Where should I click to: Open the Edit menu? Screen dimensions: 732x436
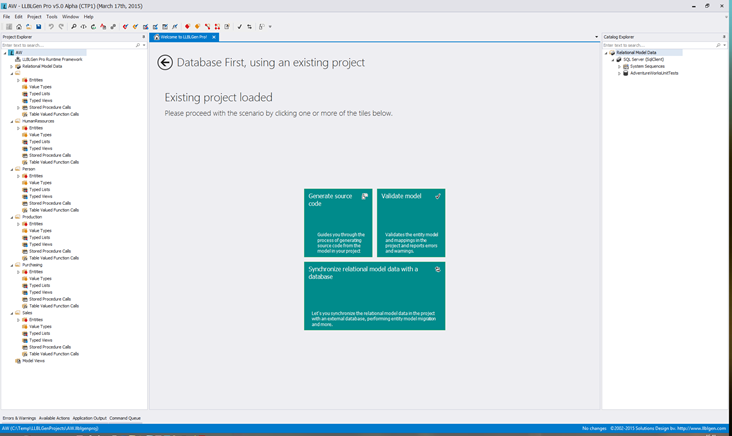point(18,16)
